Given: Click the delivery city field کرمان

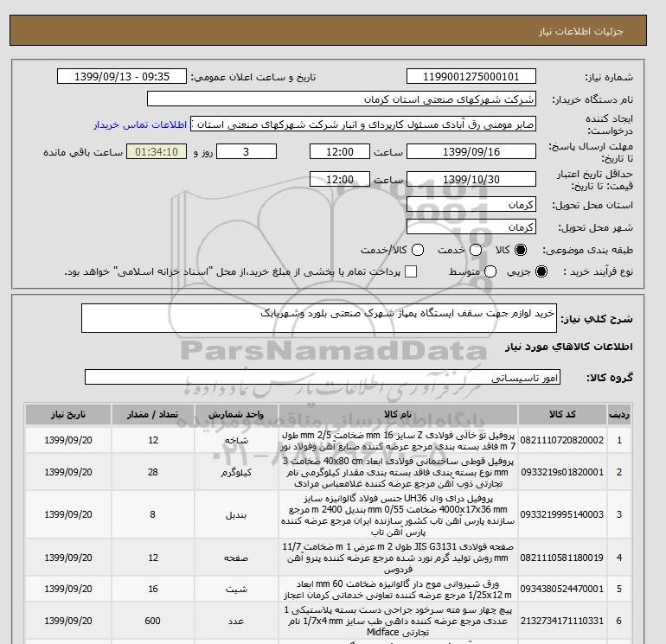Looking at the screenshot, I should [471, 226].
